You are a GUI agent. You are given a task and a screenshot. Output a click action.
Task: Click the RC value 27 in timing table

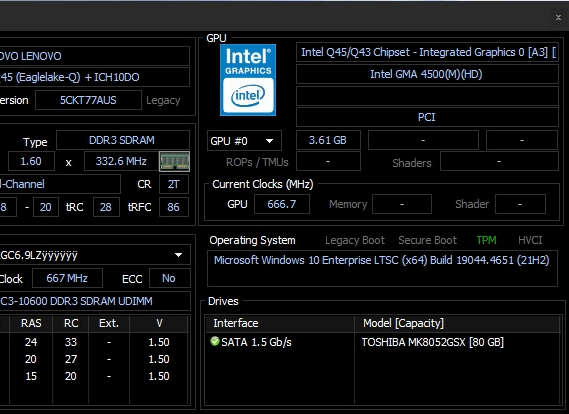(71, 359)
